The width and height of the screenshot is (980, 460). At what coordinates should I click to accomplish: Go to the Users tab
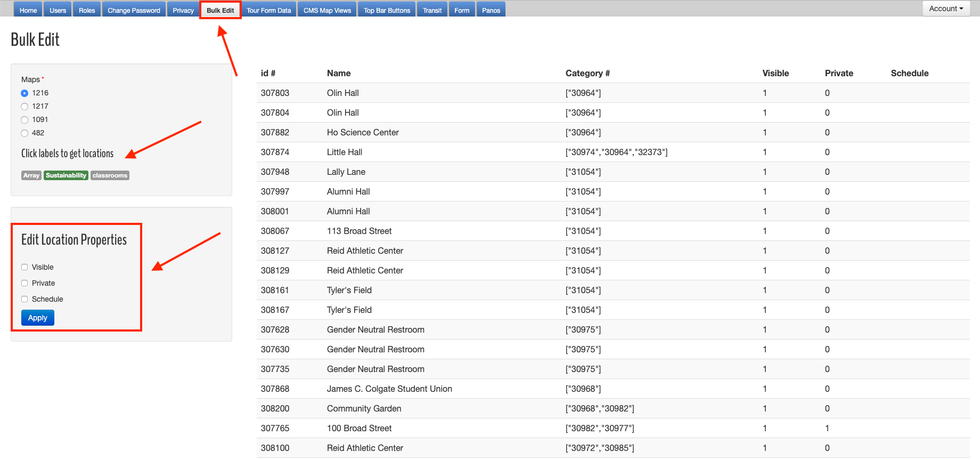pos(58,10)
